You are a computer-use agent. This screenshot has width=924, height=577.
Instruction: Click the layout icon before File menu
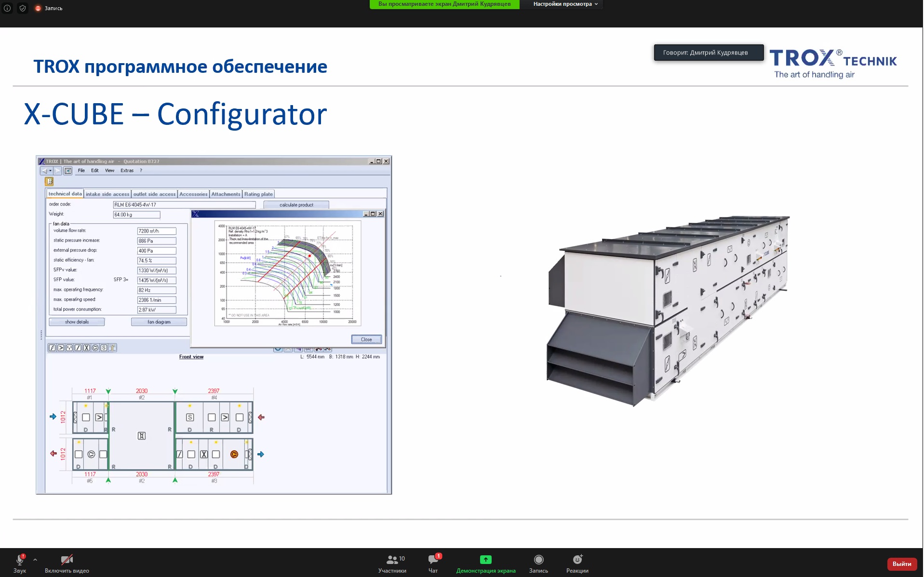pyautogui.click(x=68, y=171)
